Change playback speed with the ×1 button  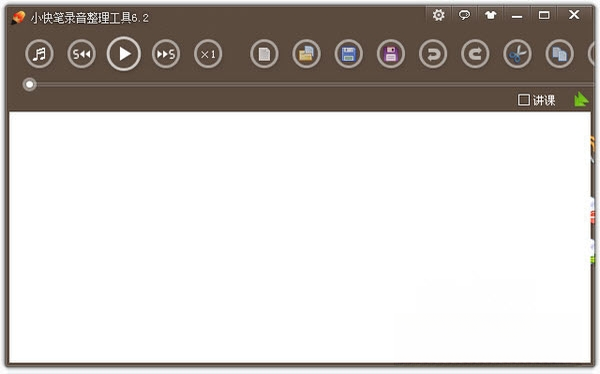208,54
